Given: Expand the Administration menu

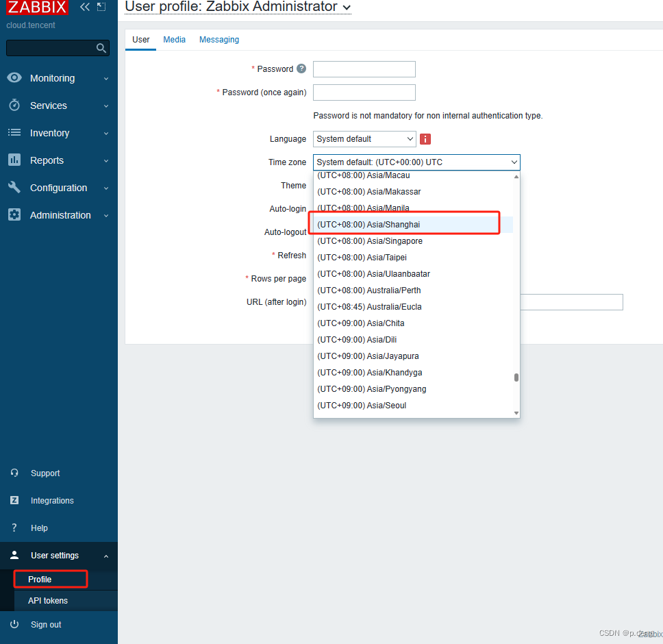Looking at the screenshot, I should pyautogui.click(x=106, y=216).
